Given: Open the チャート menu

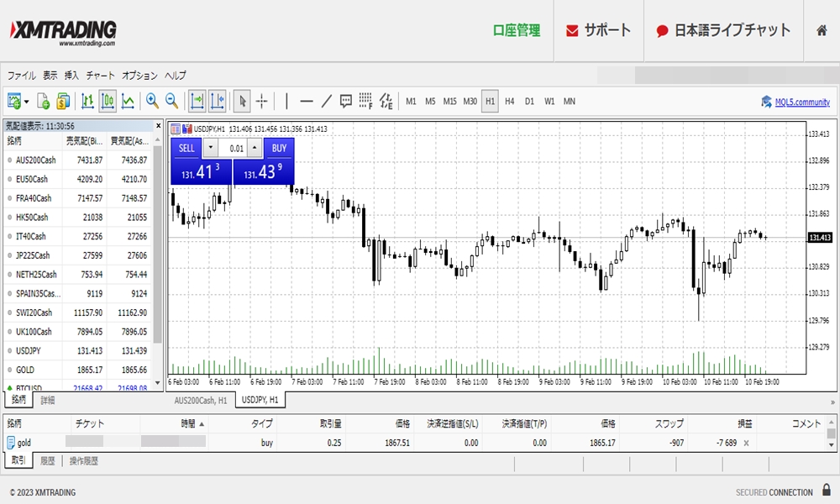Looking at the screenshot, I should coord(100,76).
